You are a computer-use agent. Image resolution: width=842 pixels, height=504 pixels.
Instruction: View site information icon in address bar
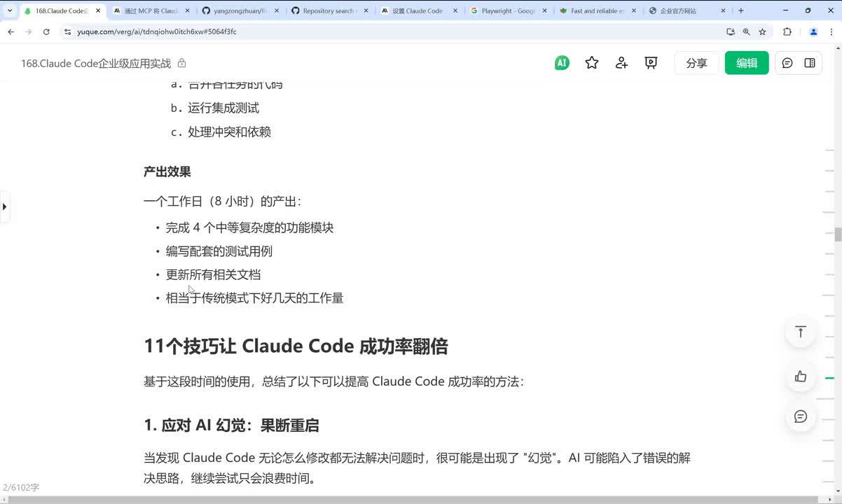tap(67, 31)
